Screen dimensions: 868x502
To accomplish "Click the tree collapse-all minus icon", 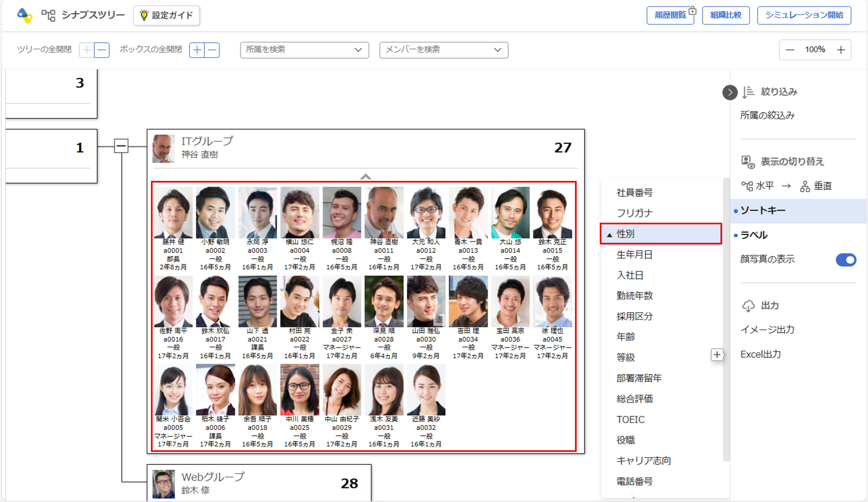I will coord(102,50).
